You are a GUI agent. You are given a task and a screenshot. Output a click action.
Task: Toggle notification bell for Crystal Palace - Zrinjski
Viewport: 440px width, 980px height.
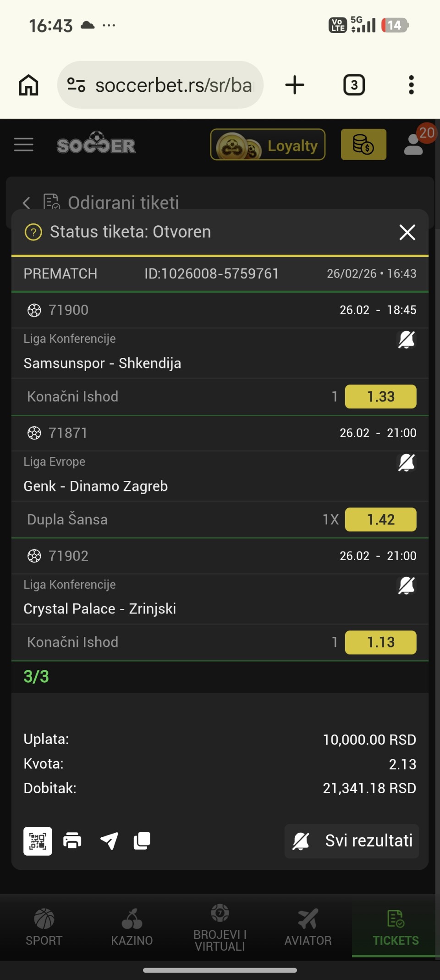[406, 586]
